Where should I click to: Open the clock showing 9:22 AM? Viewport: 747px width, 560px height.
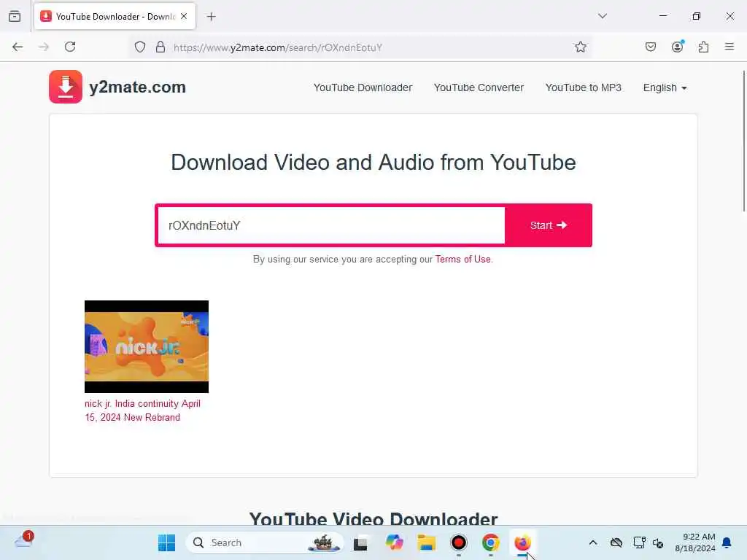695,542
